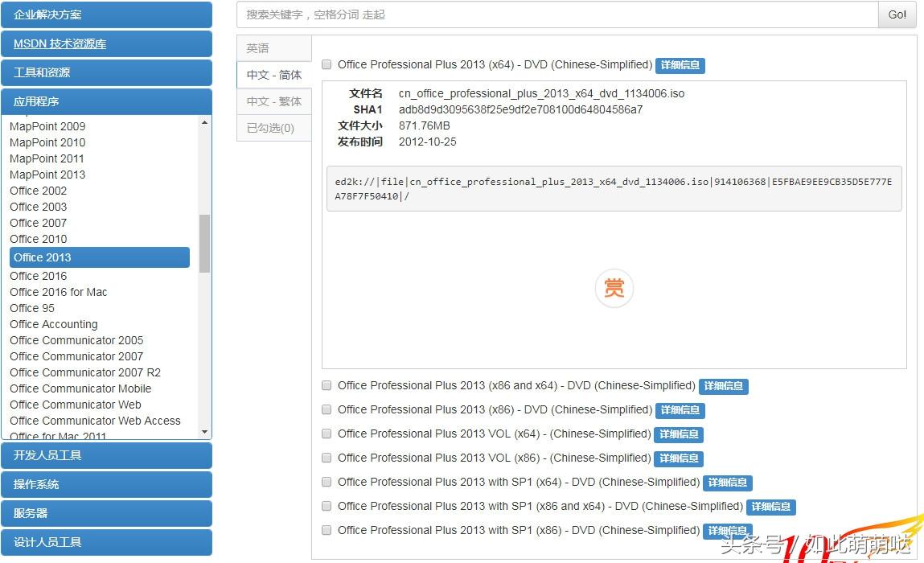The width and height of the screenshot is (924, 563).
Task: Show 详细信息 for Office 2013 VOL (x86)
Action: (x=679, y=458)
